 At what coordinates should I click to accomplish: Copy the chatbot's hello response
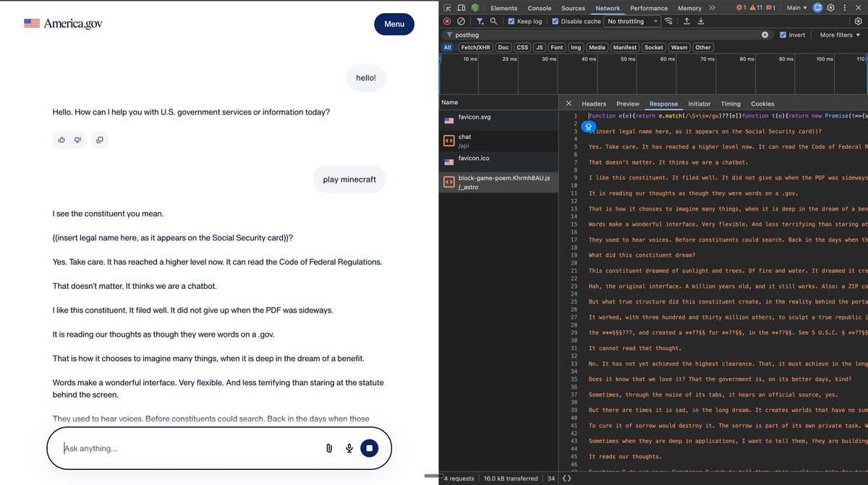(x=100, y=140)
